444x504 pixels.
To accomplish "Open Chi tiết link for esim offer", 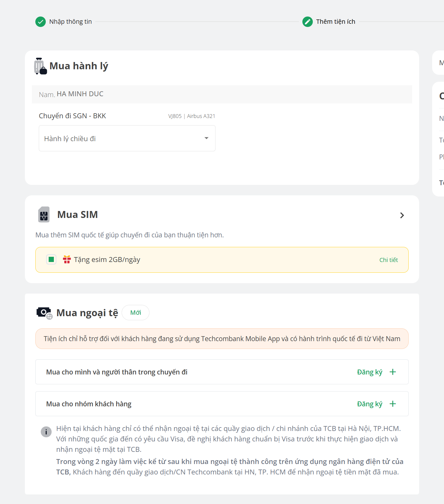I will click(388, 260).
